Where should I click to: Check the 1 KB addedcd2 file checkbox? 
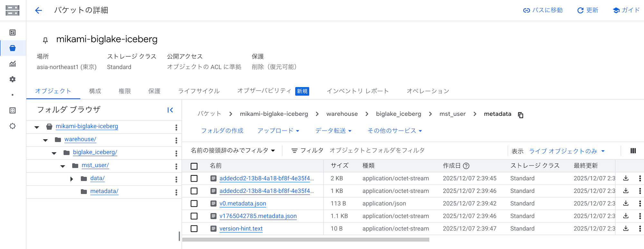(194, 191)
